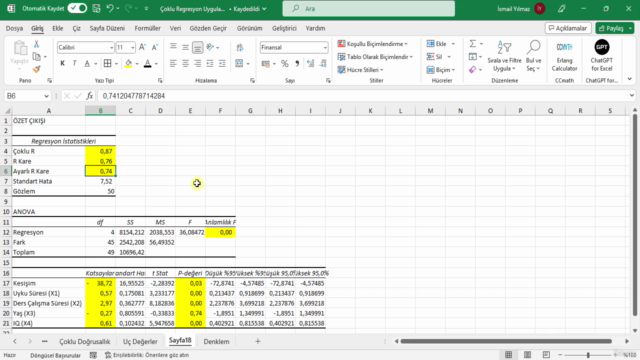
Task: Switch to Denklem sheet tab
Action: click(216, 341)
